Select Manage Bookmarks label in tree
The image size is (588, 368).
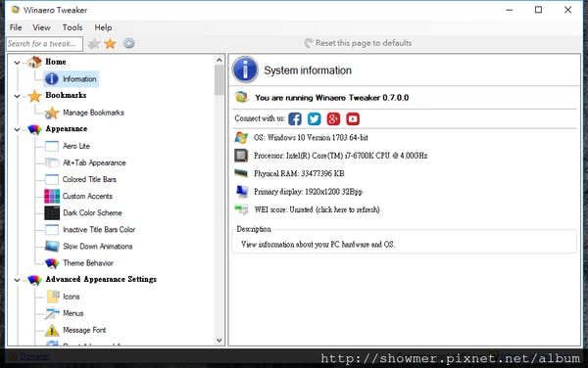pyautogui.click(x=93, y=113)
